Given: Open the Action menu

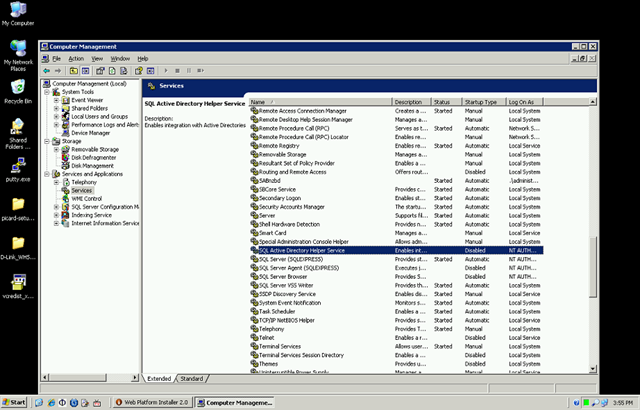Looking at the screenshot, I should pyautogui.click(x=76, y=59).
